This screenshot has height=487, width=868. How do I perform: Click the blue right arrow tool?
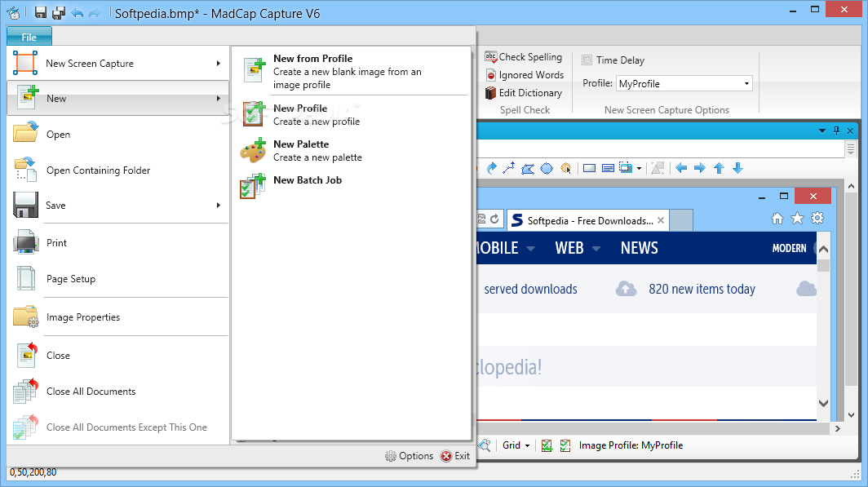tap(700, 168)
